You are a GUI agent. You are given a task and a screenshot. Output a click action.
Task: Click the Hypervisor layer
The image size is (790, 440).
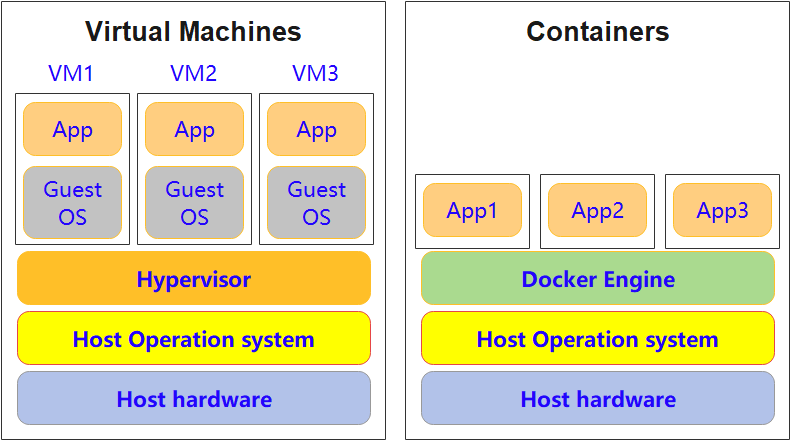[194, 278]
